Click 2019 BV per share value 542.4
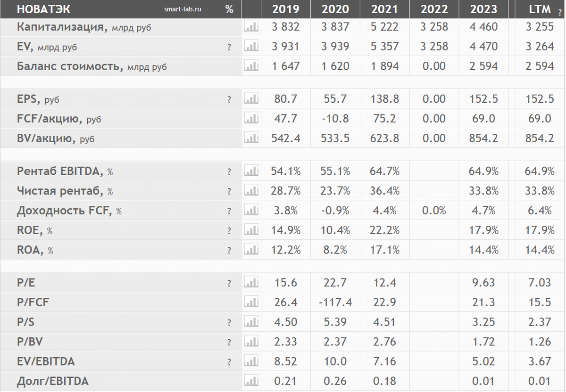Screen dimensions: 566x392 point(286,139)
